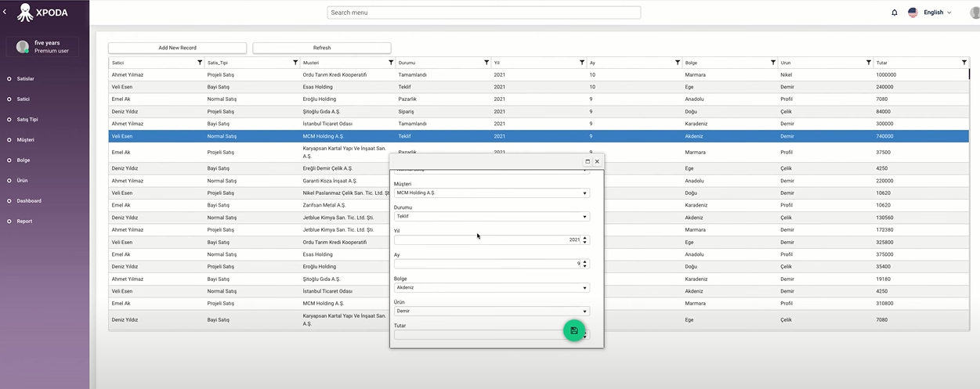Open the notifications bell icon
Viewport: 980px width, 389px height.
coord(895,13)
